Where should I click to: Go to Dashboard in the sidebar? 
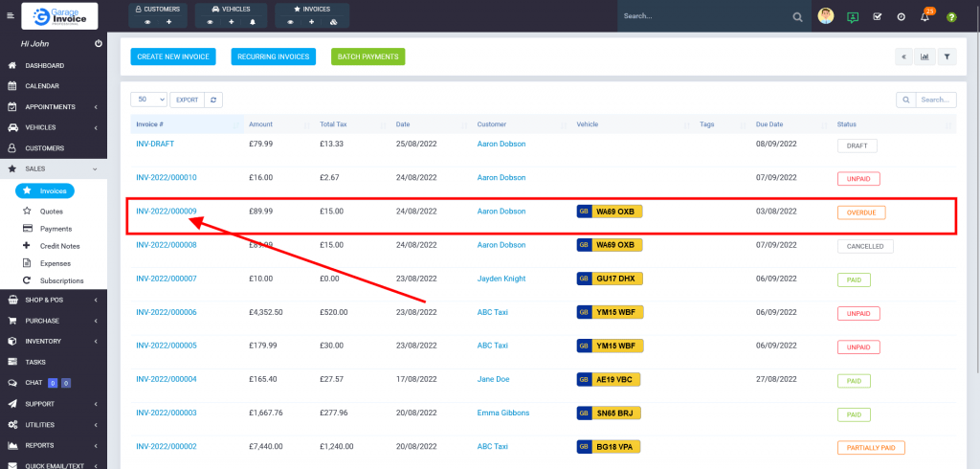pos(44,66)
